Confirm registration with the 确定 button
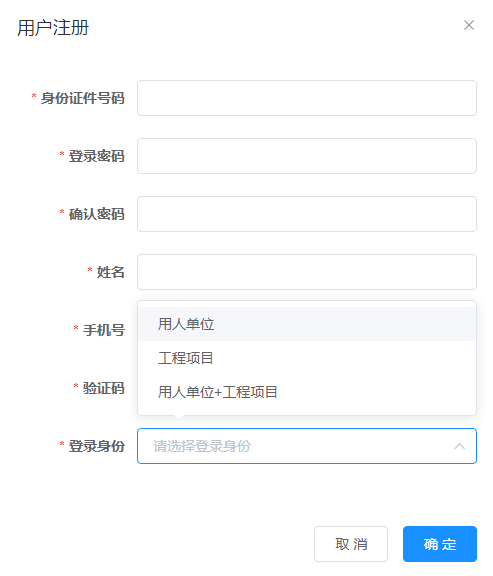Viewport: 493px width, 576px height. coord(440,544)
